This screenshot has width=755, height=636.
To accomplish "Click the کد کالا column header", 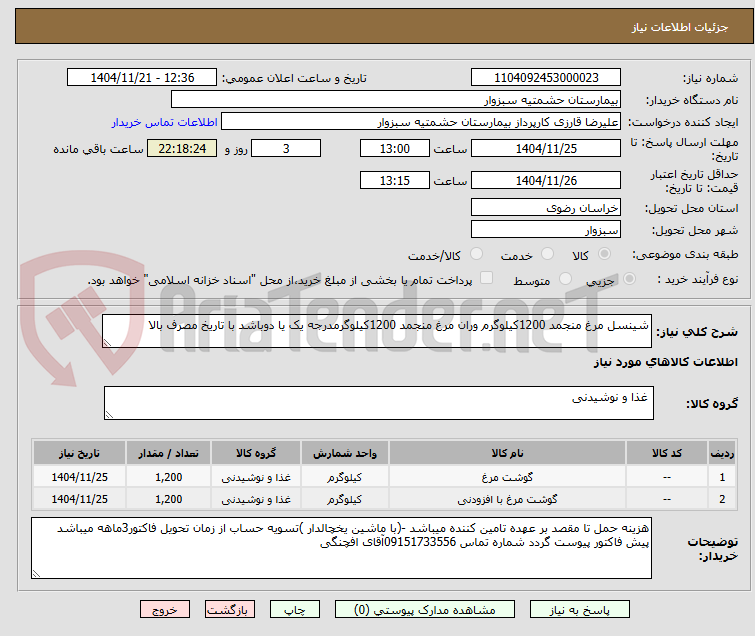I will pyautogui.click(x=666, y=453).
